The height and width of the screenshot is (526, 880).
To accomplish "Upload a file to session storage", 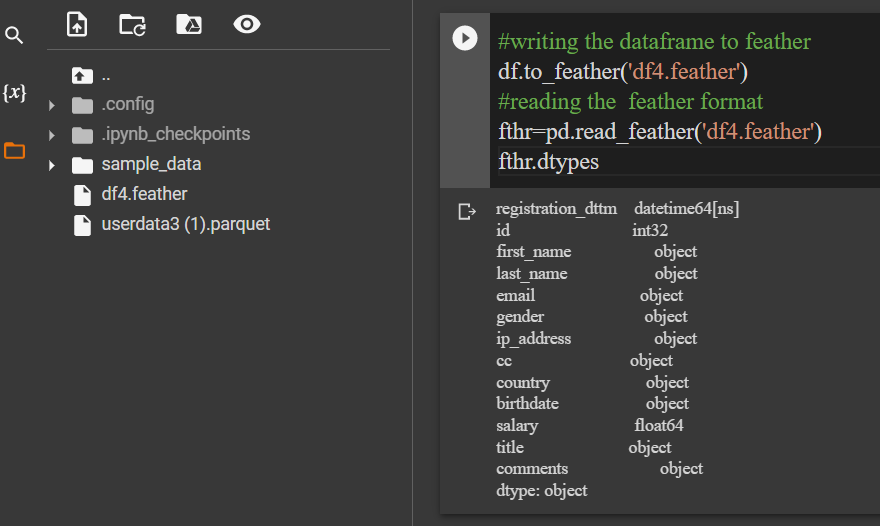I will click(77, 25).
